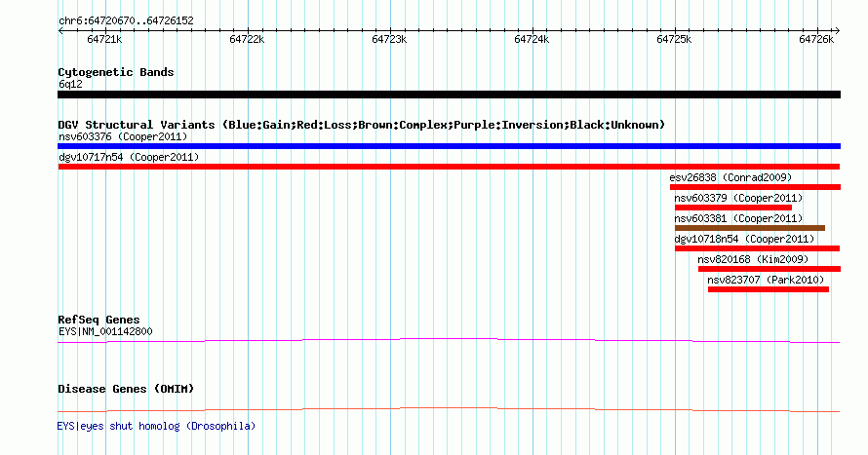Viewport: 868px width, 455px height.
Task: Click the right arrowhead of the ruler
Action: coord(838,31)
